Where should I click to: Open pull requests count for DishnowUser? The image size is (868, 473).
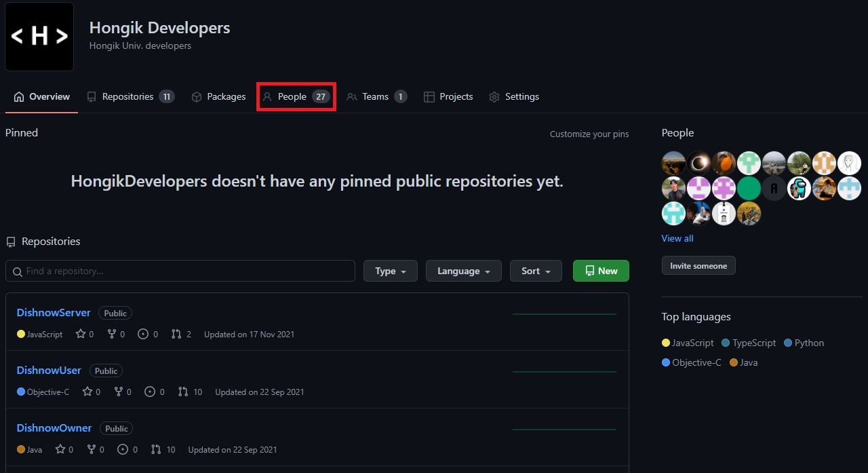(190, 392)
